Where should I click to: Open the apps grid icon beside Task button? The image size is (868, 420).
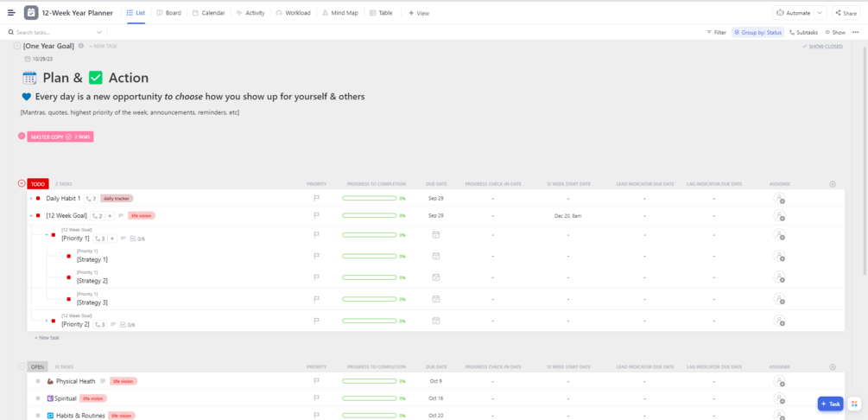854,404
